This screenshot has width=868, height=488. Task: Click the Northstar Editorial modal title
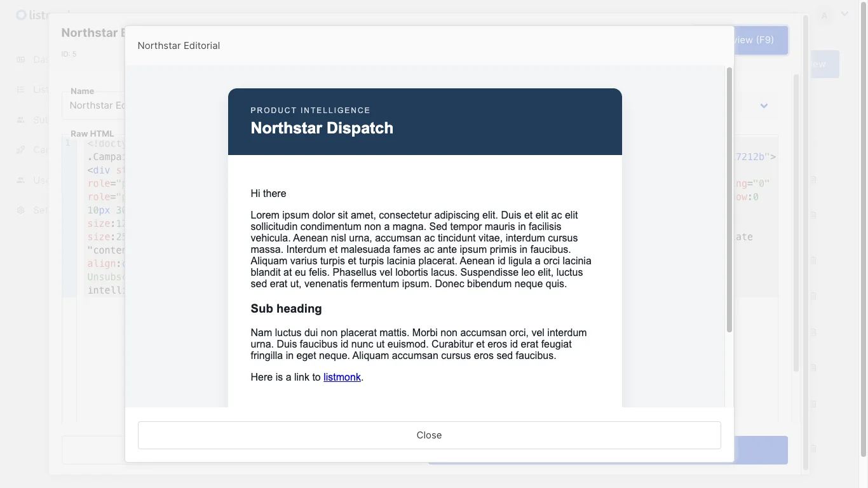tap(179, 46)
